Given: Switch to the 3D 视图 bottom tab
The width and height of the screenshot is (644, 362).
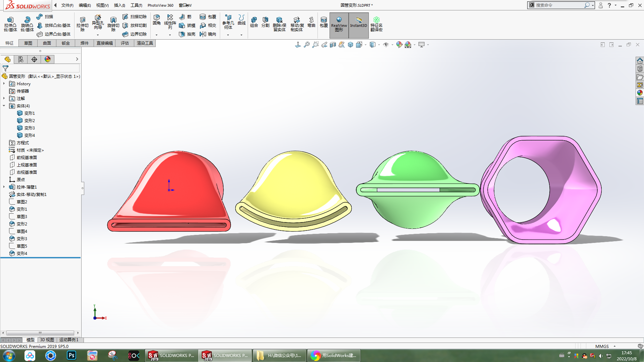Looking at the screenshot, I should 47,340.
